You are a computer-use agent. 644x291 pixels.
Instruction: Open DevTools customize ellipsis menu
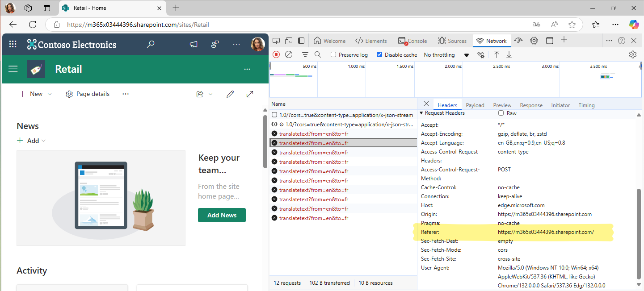[609, 41]
